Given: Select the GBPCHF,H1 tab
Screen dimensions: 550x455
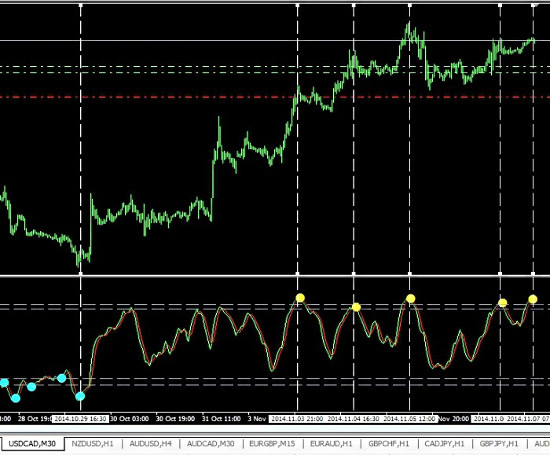Looking at the screenshot, I should point(389,444).
